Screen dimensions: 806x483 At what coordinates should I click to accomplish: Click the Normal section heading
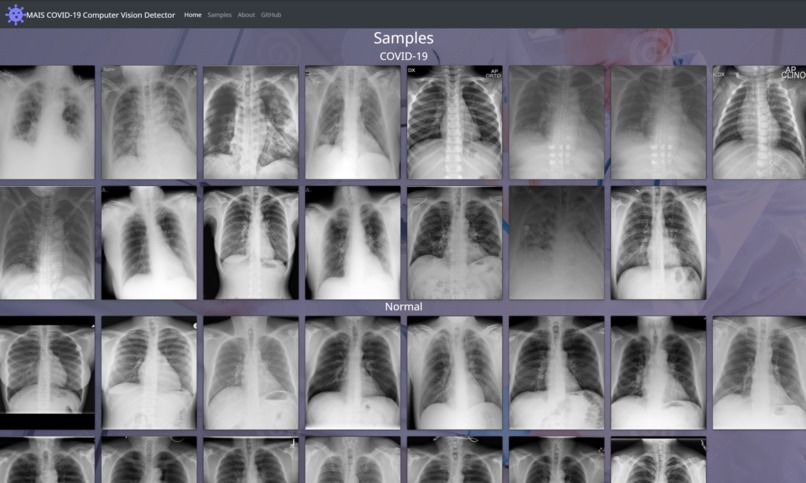[x=404, y=307]
